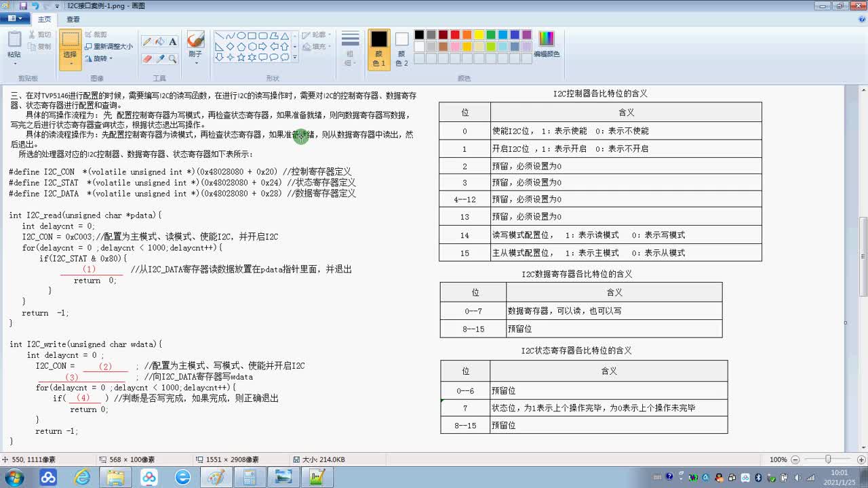Open Internet Explorer from taskbar
The height and width of the screenshot is (488, 868).
click(x=83, y=478)
